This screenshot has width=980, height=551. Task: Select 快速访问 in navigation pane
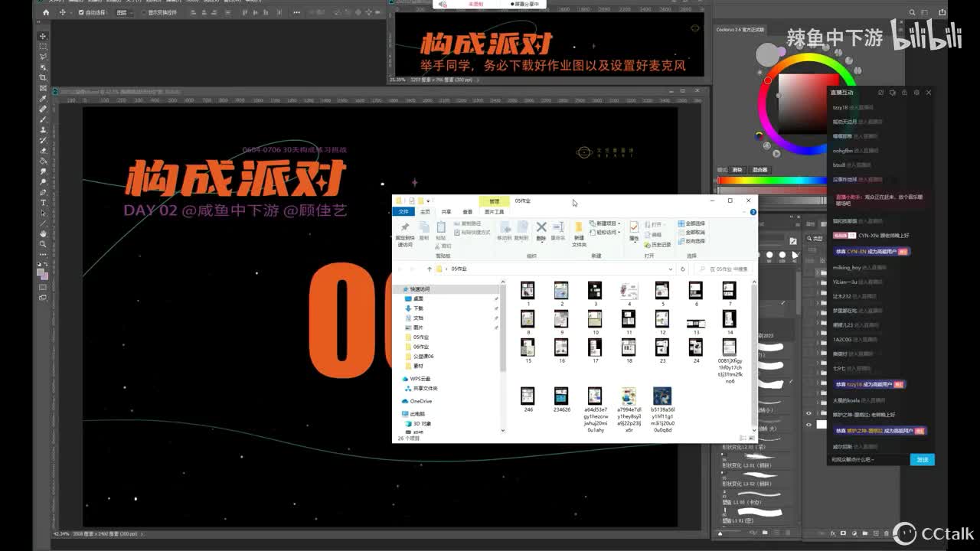click(419, 289)
